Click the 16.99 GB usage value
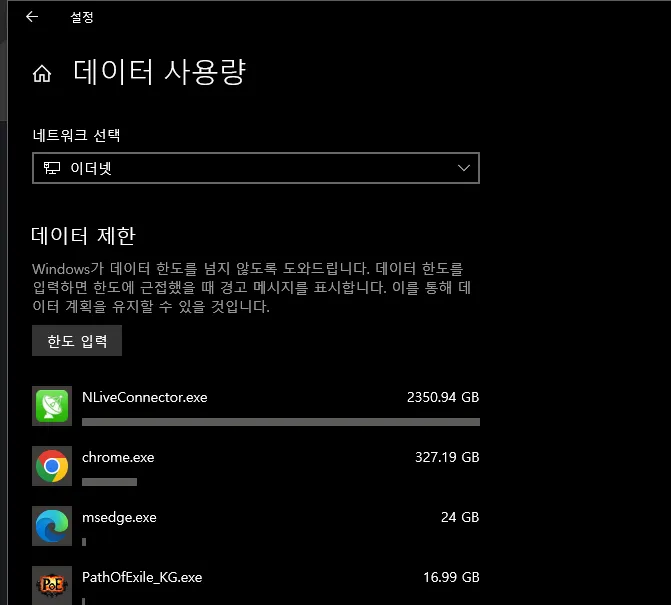This screenshot has height=605, width=671. point(451,577)
